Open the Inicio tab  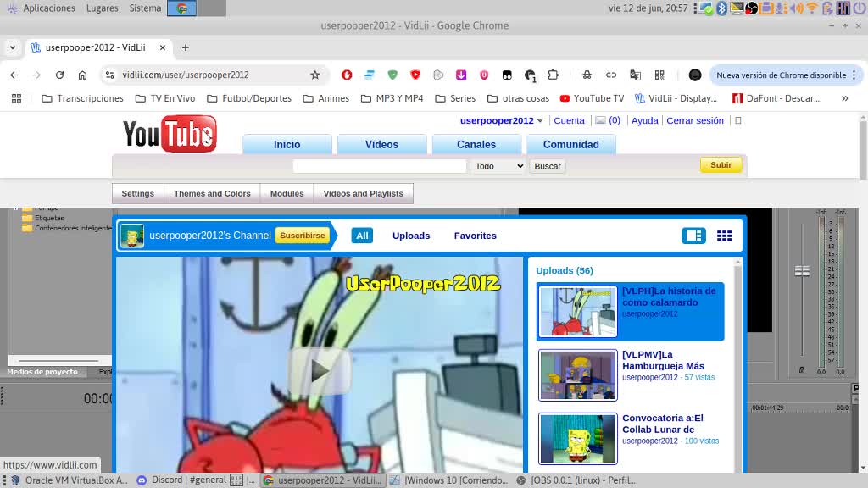click(287, 144)
